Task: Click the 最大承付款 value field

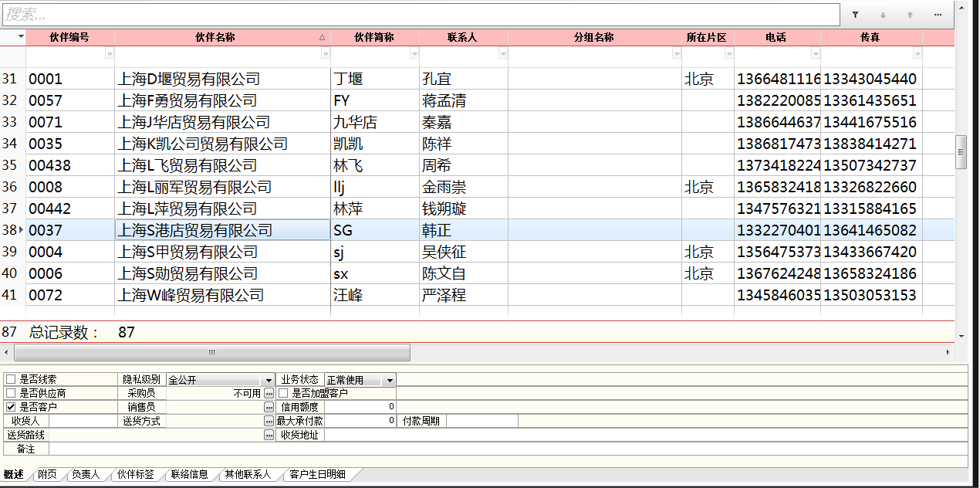Action: tap(360, 421)
